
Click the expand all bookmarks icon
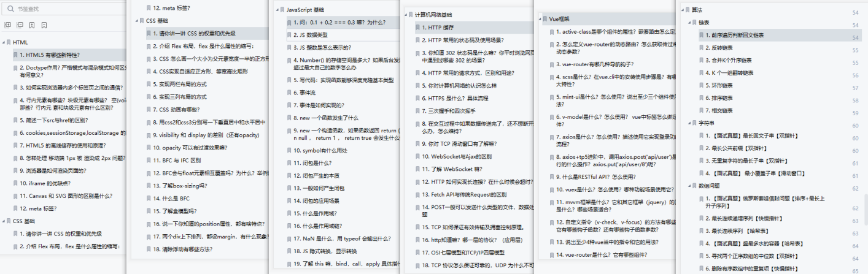pyautogui.click(x=7, y=25)
